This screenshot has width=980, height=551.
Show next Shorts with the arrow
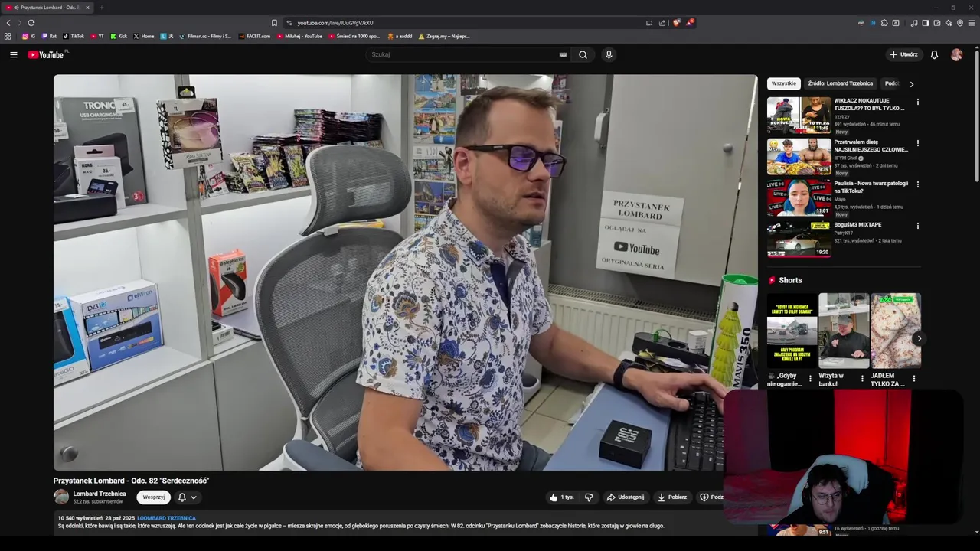(x=919, y=338)
